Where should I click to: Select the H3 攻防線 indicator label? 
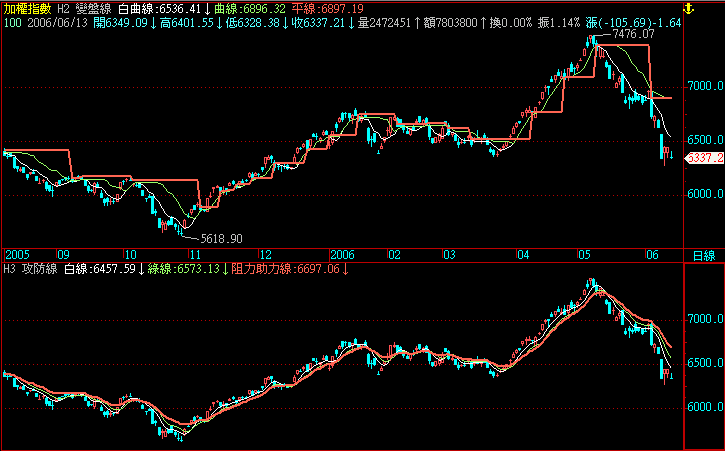coord(31,269)
